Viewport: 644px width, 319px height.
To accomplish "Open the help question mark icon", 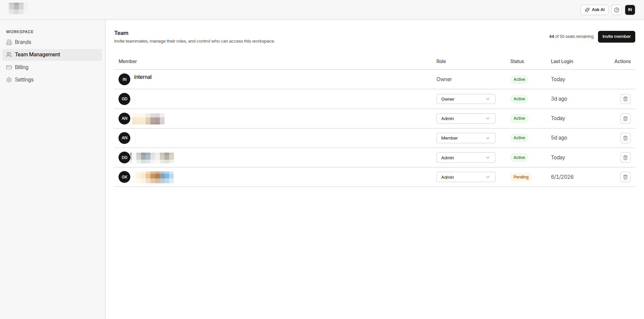I will [x=616, y=10].
